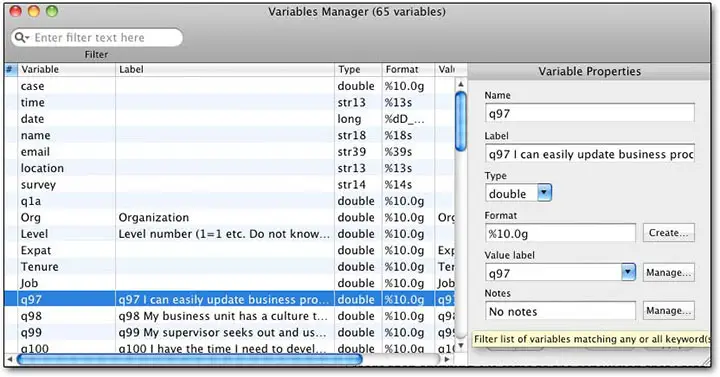Select the case variable row
The height and width of the screenshot is (377, 720).
[x=229, y=86]
